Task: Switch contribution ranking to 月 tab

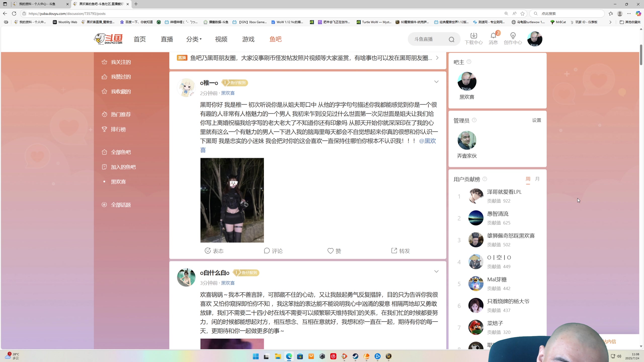Action: click(x=537, y=179)
